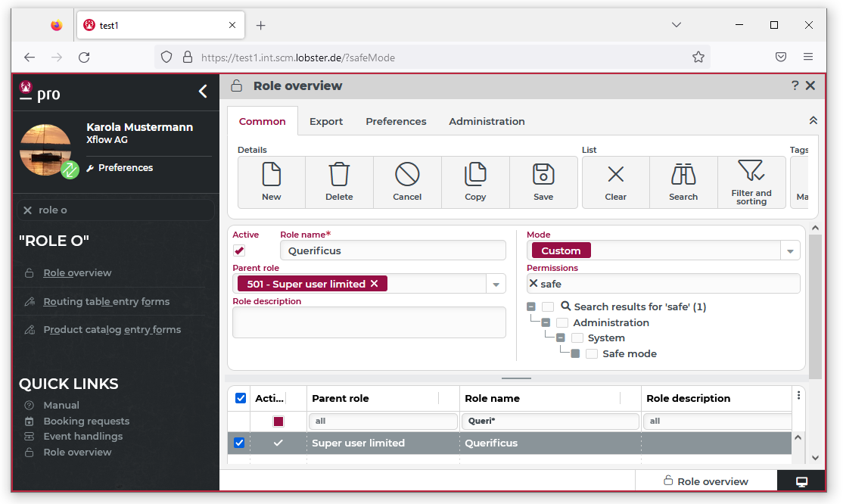Open the Preferences ribbon tab
Image resolution: width=843 pixels, height=504 pixels.
[396, 122]
